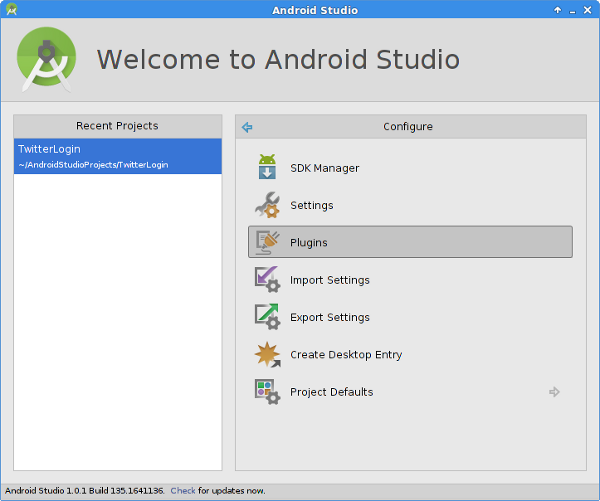Click the Settings wrench and gear icon
Viewport: 600px width, 501px height.
point(268,205)
